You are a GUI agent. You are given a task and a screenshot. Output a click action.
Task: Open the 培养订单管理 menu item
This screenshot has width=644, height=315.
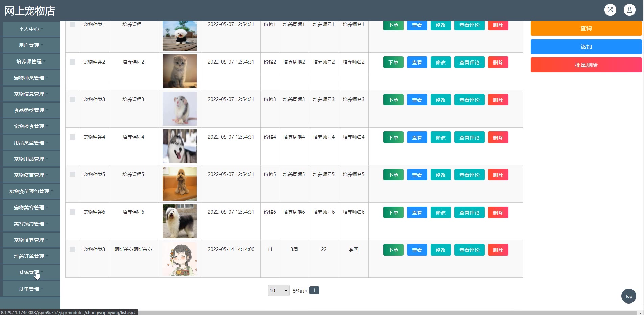point(31,256)
